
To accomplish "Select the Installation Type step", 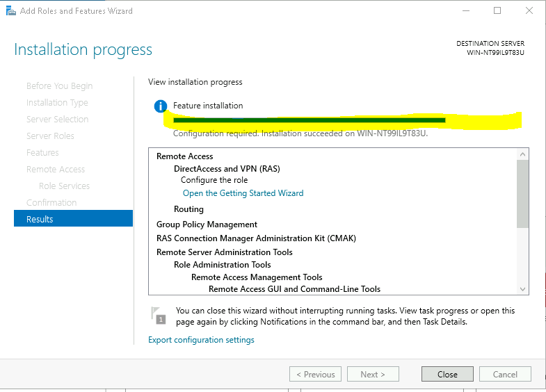I will tap(57, 103).
